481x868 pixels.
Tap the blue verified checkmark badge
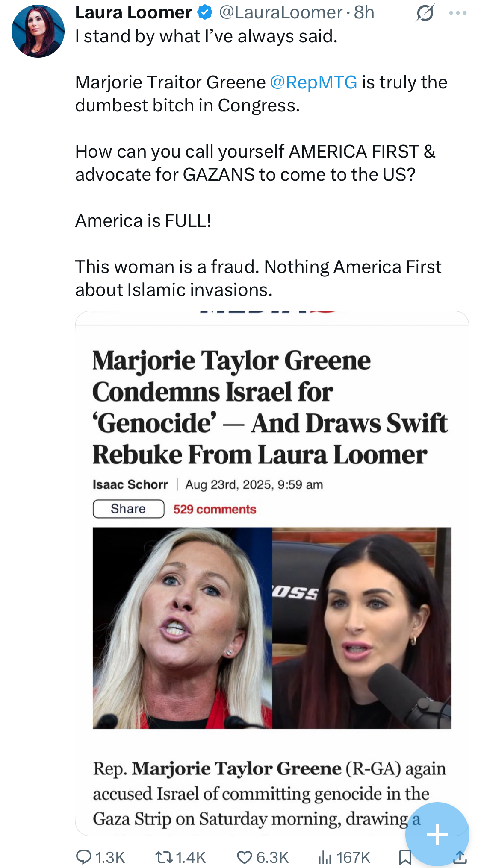[x=205, y=12]
